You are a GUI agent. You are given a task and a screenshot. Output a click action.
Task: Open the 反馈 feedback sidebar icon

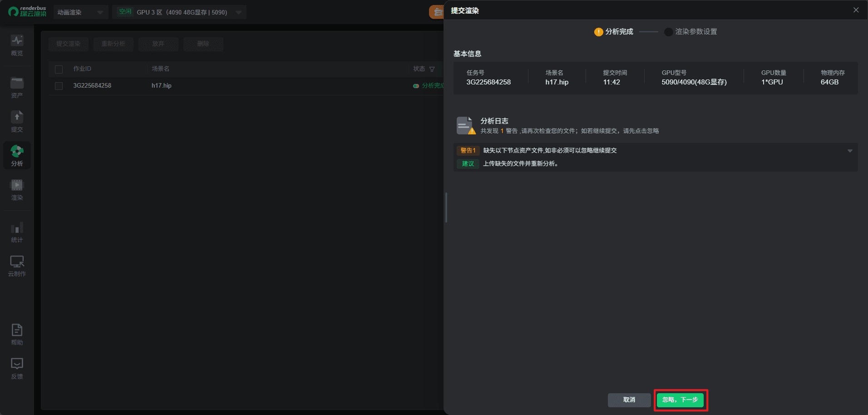coord(17,368)
